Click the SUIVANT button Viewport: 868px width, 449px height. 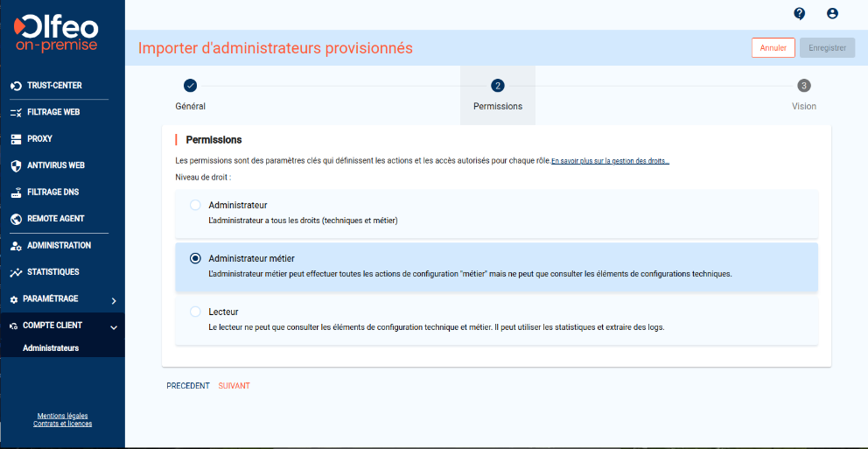(234, 386)
